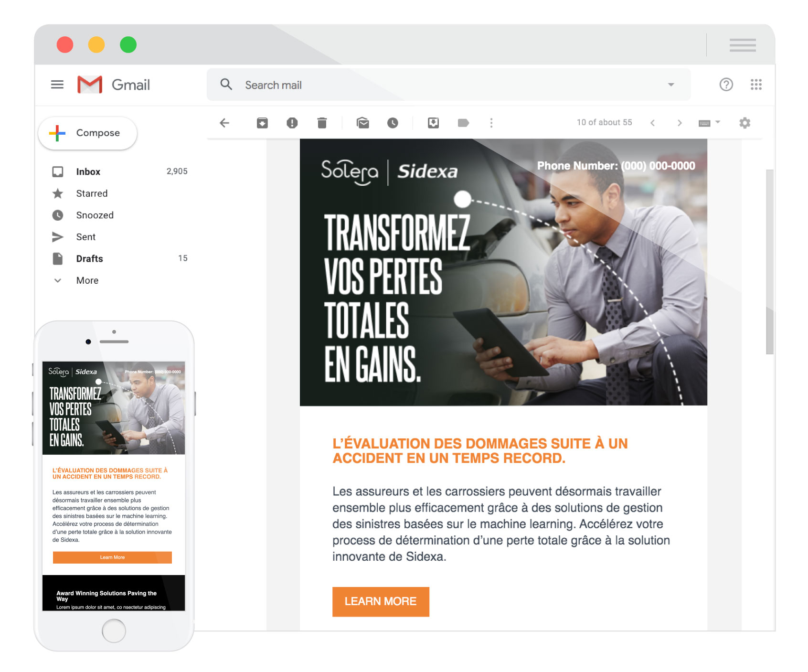Apply a label using the label icon
Viewport: 808px width, 672px height.
click(x=463, y=123)
